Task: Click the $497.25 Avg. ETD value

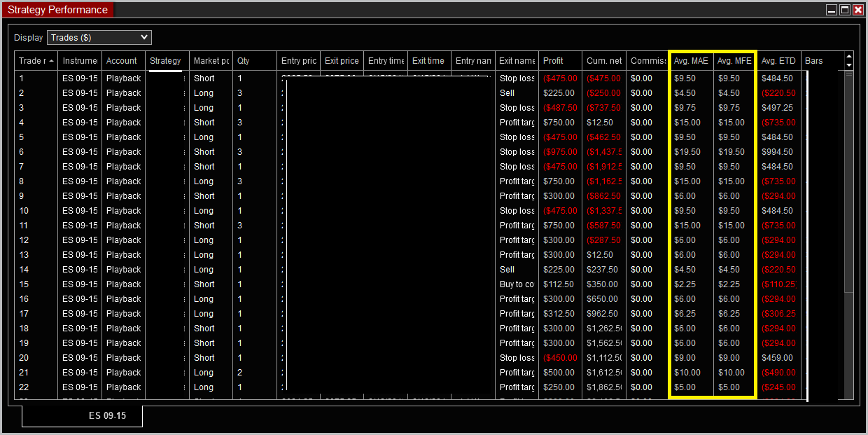Action: point(777,108)
